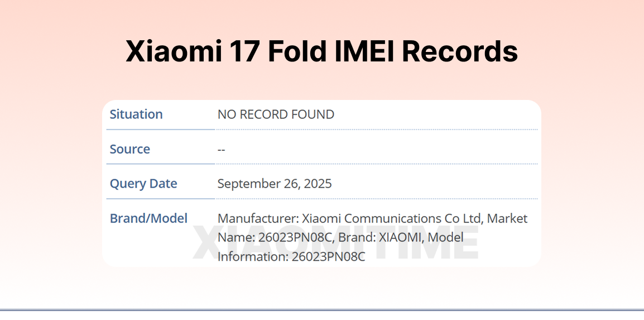Click the September 26 date text
This screenshot has width=644, height=320.
(x=257, y=184)
